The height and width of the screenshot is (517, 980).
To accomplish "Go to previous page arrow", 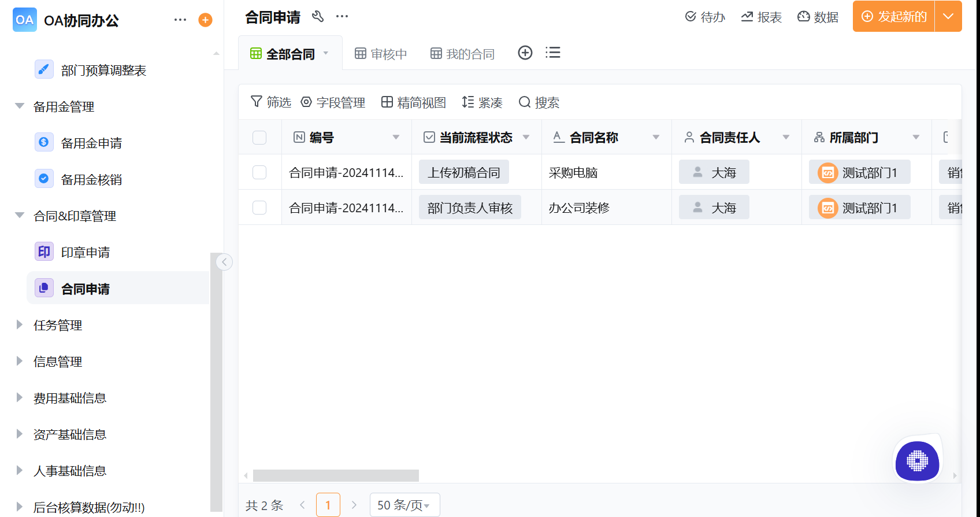I will coord(302,505).
